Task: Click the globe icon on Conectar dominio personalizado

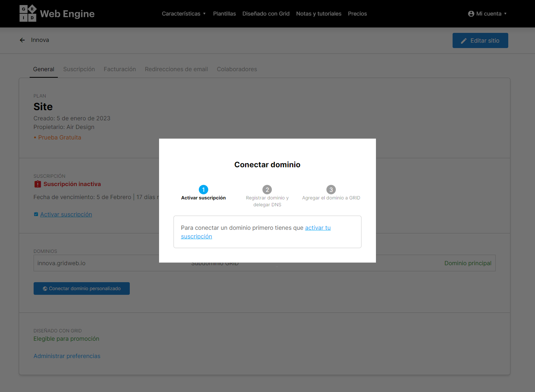Action: [45, 289]
